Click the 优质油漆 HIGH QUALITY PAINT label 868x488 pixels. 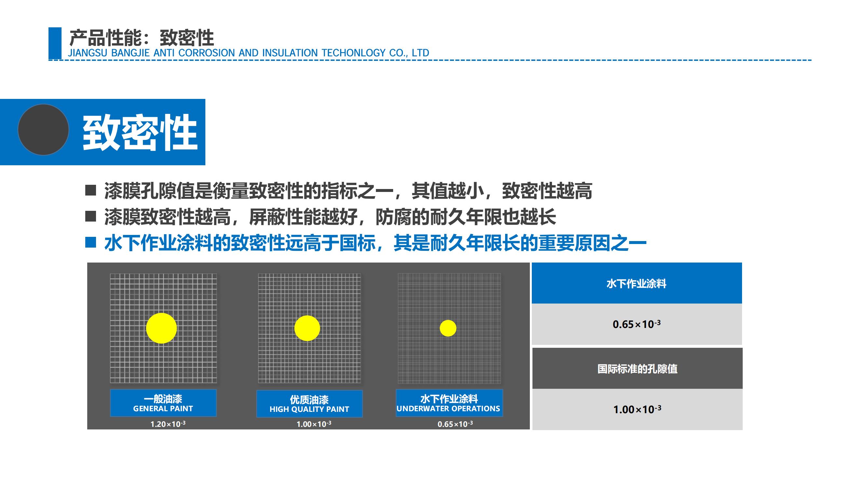pos(309,404)
